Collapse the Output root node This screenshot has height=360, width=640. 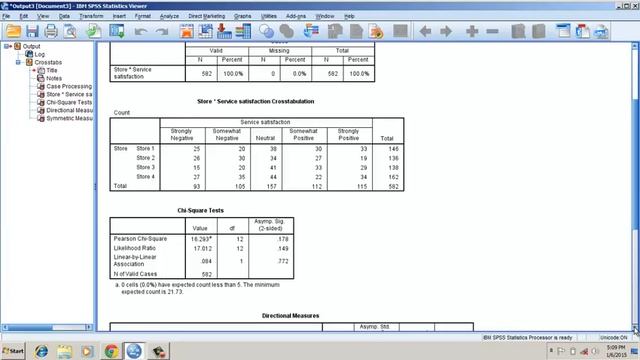pos(7,46)
